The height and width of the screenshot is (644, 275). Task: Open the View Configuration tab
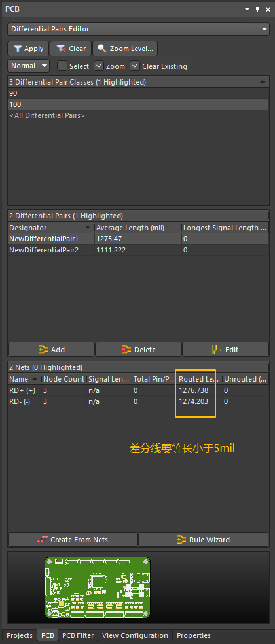point(136,635)
